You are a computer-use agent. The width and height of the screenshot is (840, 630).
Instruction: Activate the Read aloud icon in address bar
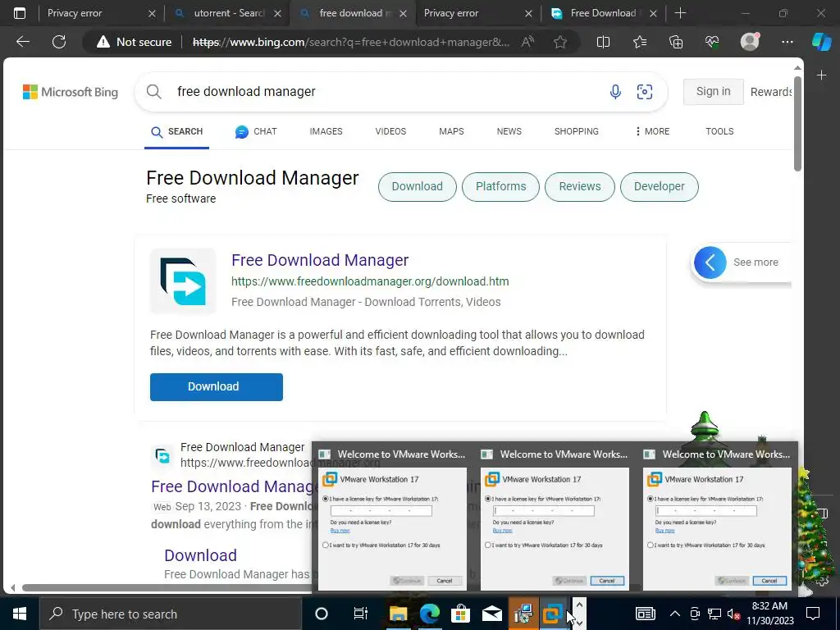coord(527,42)
